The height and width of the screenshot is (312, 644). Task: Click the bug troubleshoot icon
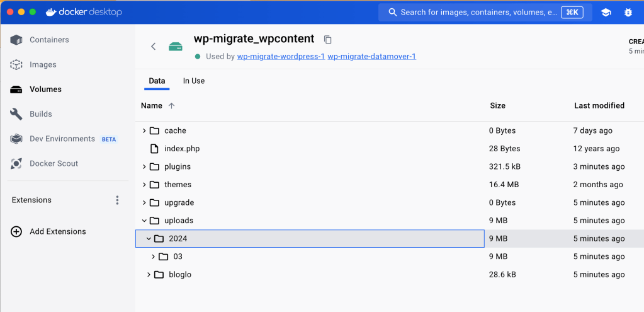click(628, 12)
